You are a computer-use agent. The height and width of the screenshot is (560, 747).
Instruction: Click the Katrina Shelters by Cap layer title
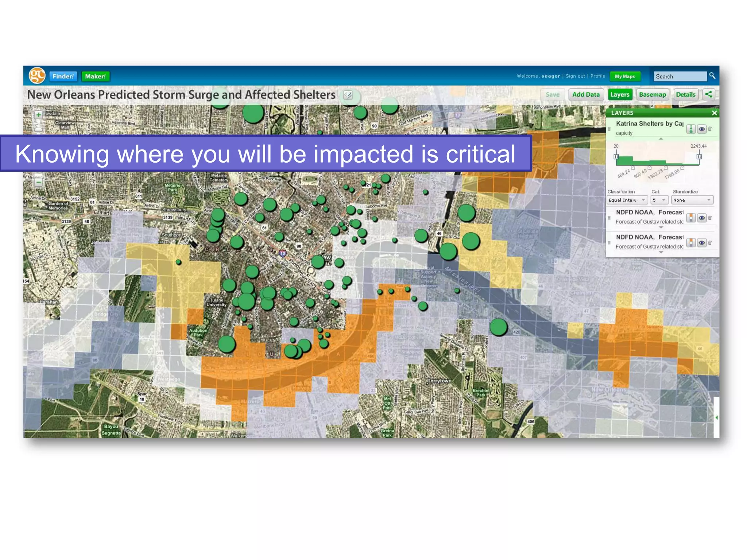coord(649,124)
